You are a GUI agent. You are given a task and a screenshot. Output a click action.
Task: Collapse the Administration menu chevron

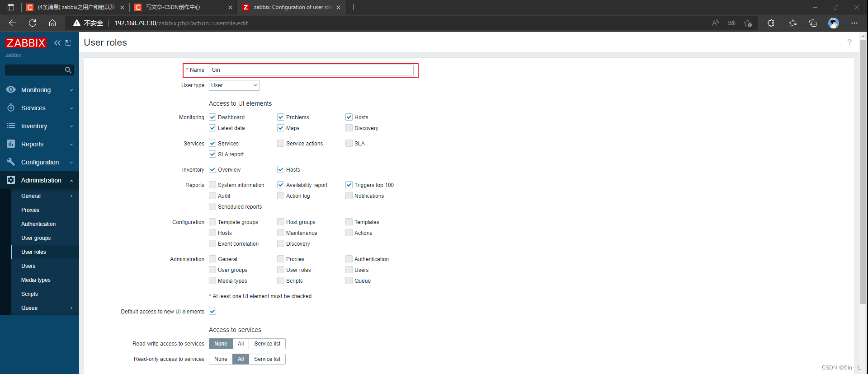(x=71, y=181)
